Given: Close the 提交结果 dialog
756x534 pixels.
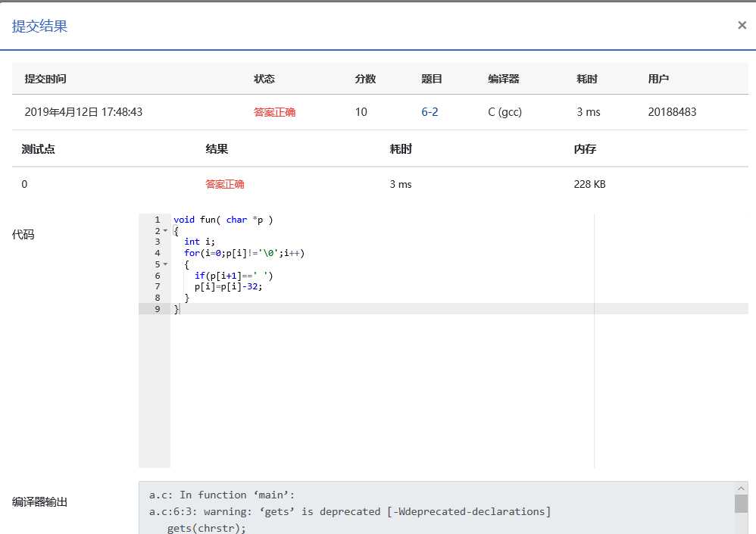Looking at the screenshot, I should 742,25.
